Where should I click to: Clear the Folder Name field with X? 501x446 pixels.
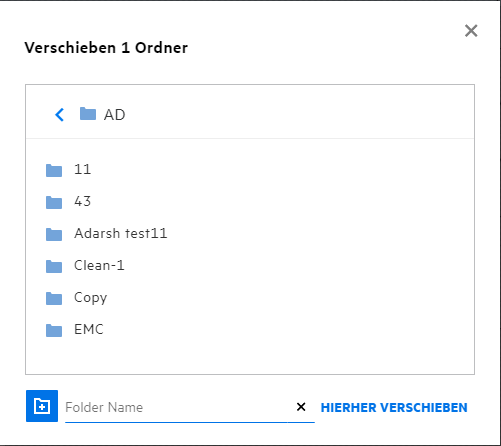pos(301,407)
